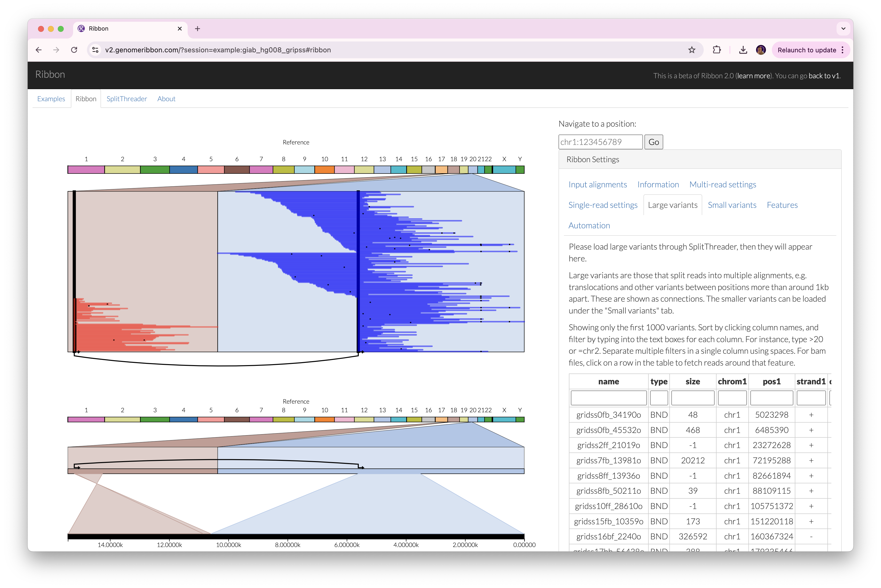Screen dimensions: 881x588
Task: Open the Small variants settings tab
Action: pos(732,205)
